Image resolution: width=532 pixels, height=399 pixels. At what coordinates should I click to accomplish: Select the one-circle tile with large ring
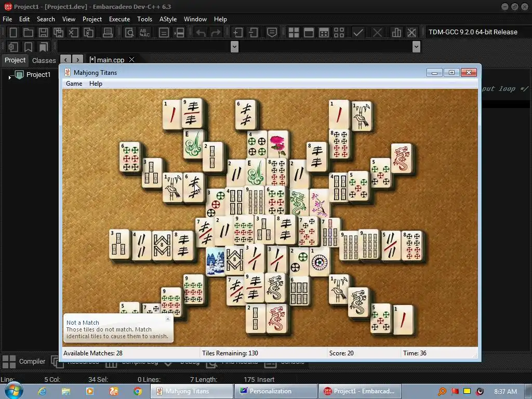[320, 261]
